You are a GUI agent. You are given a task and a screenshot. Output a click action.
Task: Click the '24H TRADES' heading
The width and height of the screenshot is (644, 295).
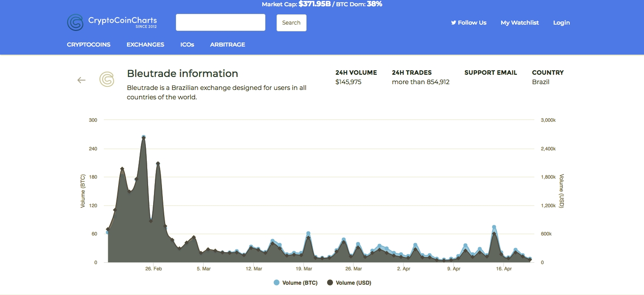tap(412, 73)
